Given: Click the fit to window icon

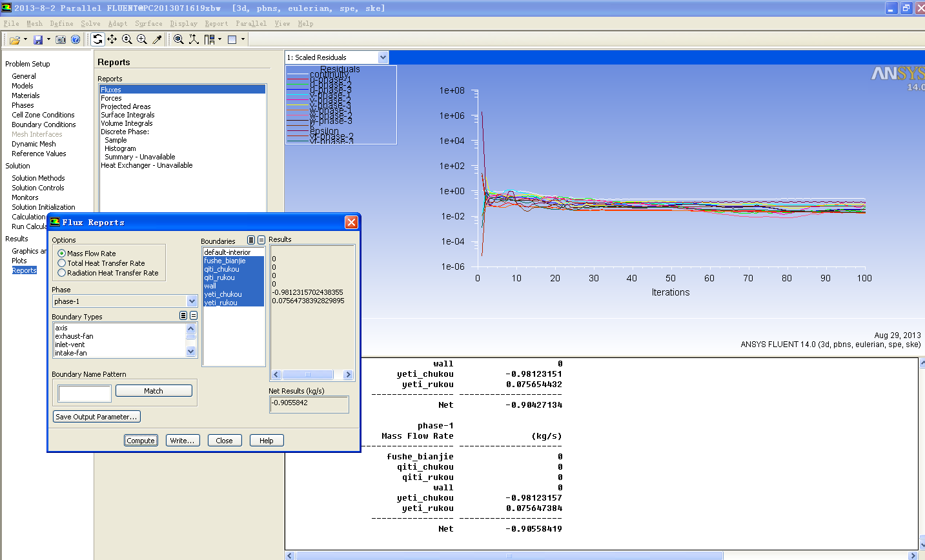Looking at the screenshot, I should (179, 39).
